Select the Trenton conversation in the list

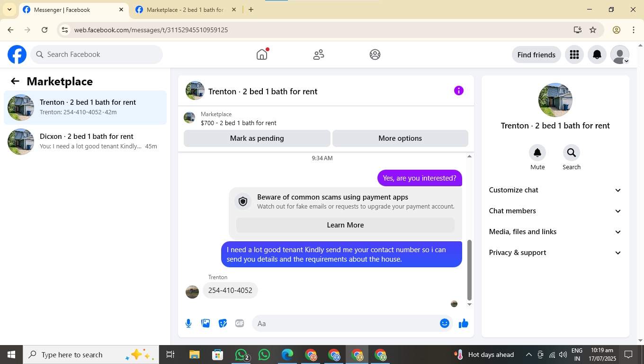pos(85,108)
